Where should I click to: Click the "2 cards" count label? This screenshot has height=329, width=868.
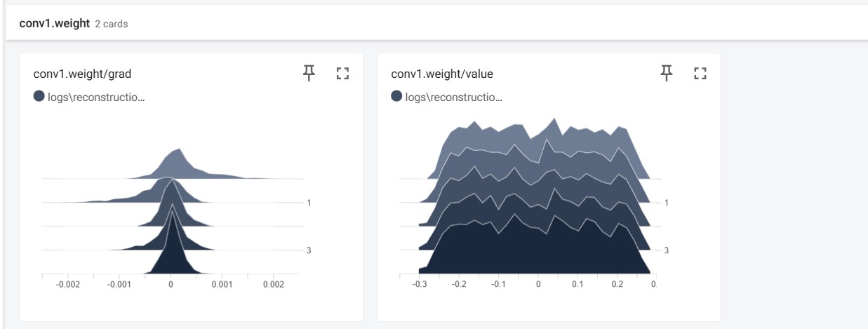tap(111, 25)
